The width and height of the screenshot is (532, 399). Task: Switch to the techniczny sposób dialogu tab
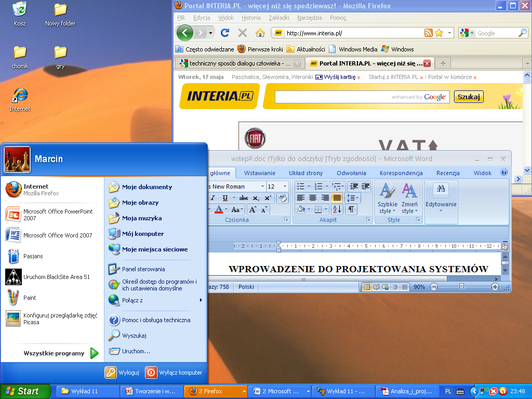tap(240, 63)
